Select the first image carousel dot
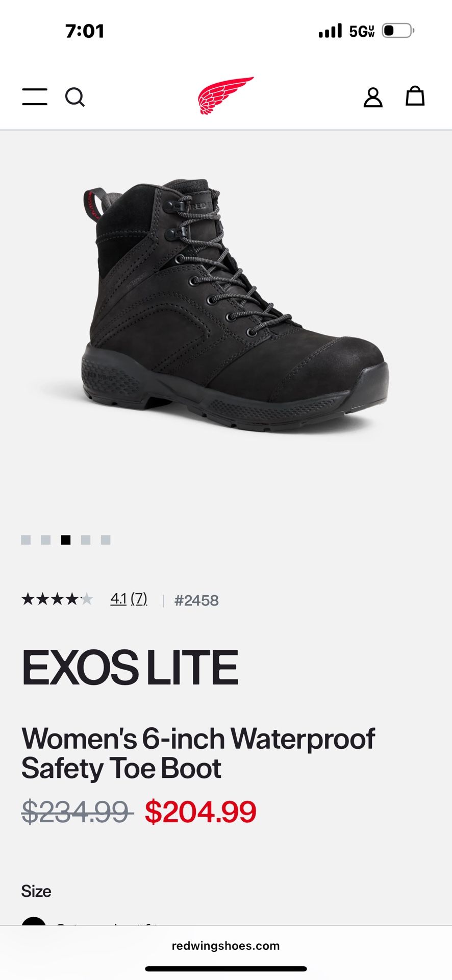 pyautogui.click(x=26, y=540)
